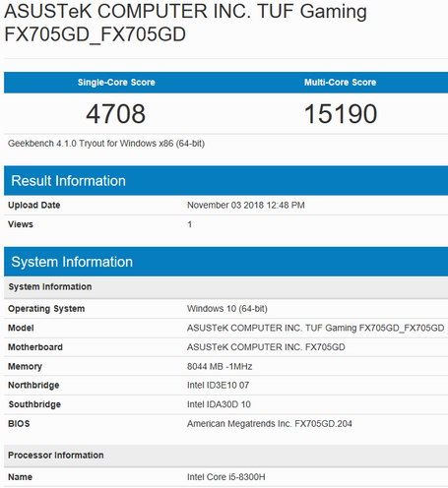Click the Single-Core Score header
Image resolution: width=448 pixels, height=488 pixels.
click(116, 83)
